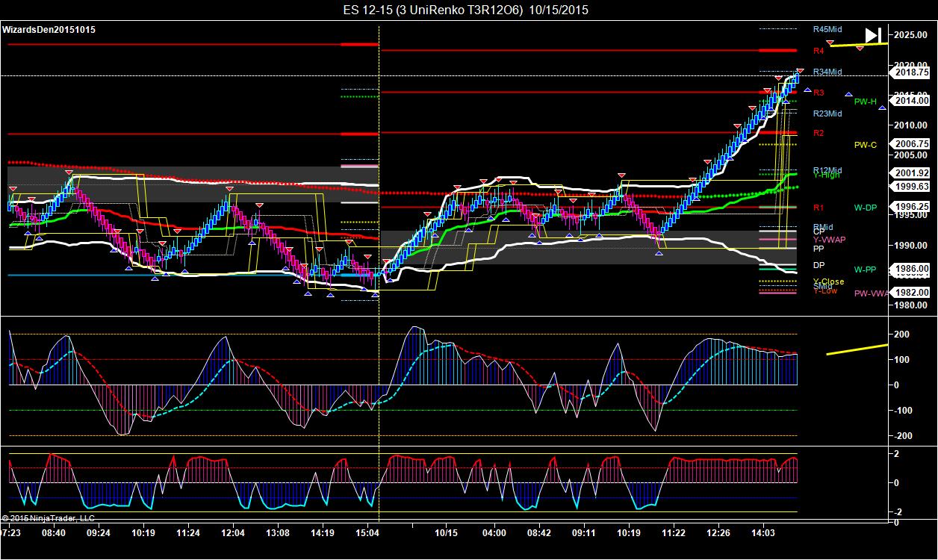Click the white DP label
This screenshot has height=560, width=938.
(819, 265)
